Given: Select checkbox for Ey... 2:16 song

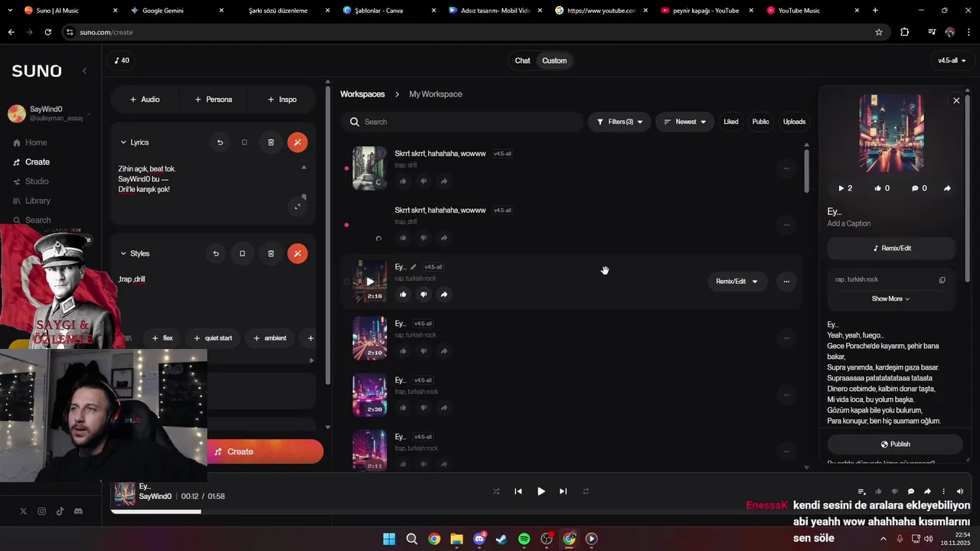Looking at the screenshot, I should pyautogui.click(x=346, y=282).
